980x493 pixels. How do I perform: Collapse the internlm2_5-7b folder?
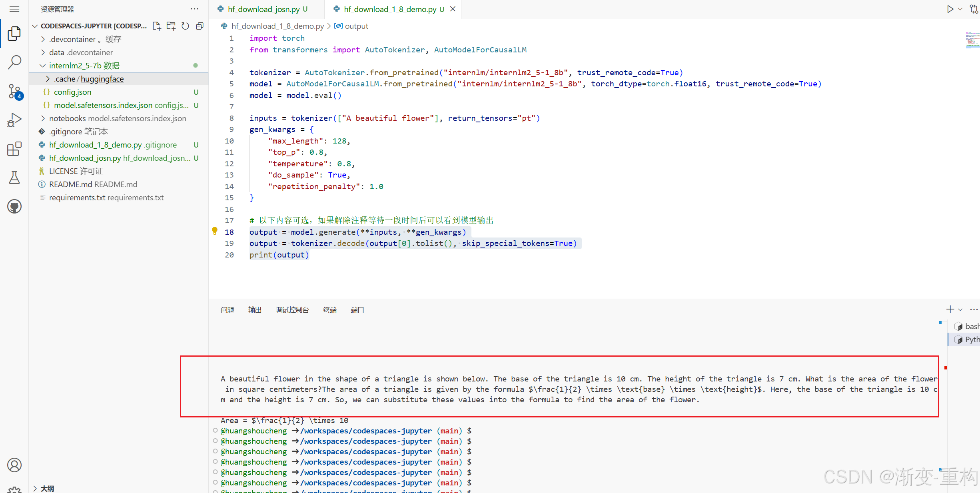pyautogui.click(x=43, y=66)
